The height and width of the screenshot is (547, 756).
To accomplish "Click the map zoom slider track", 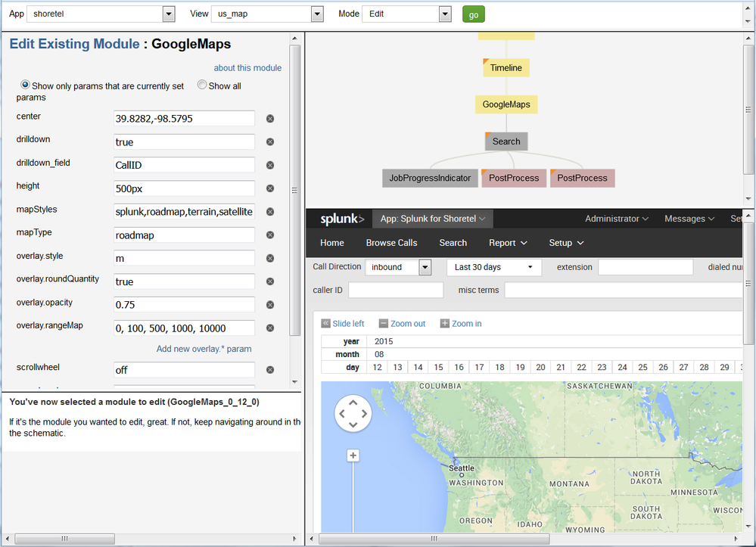I will (353, 496).
